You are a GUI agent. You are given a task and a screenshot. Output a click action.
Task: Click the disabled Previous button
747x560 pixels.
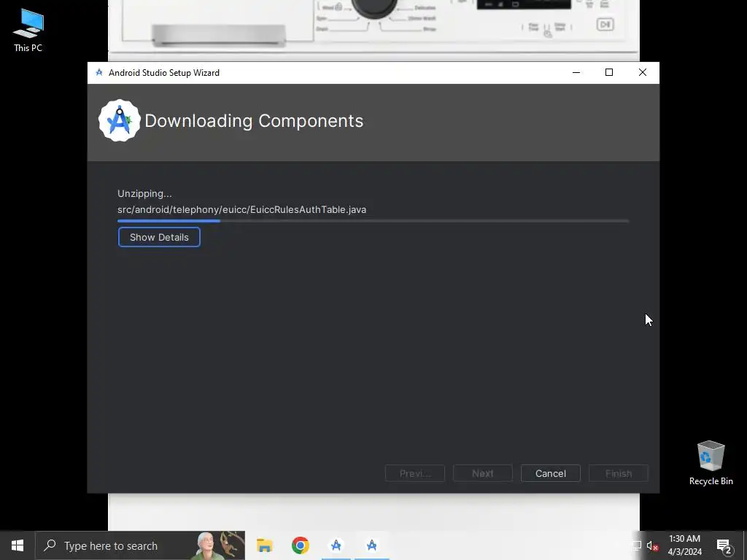click(414, 473)
